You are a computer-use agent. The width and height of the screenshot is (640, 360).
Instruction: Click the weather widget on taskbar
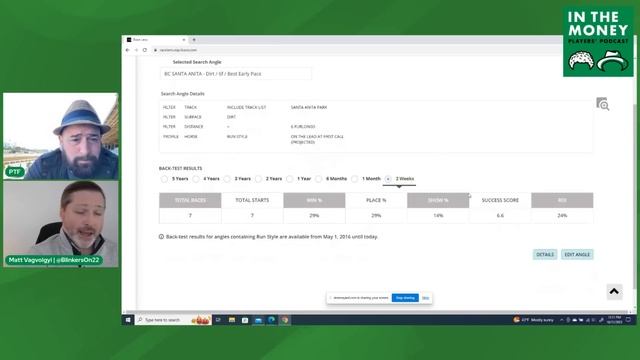click(533, 320)
